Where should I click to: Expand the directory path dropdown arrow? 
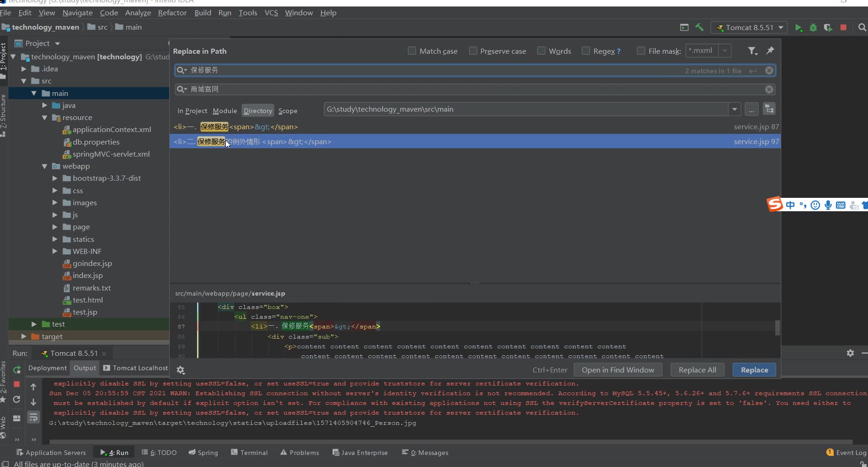(734, 109)
